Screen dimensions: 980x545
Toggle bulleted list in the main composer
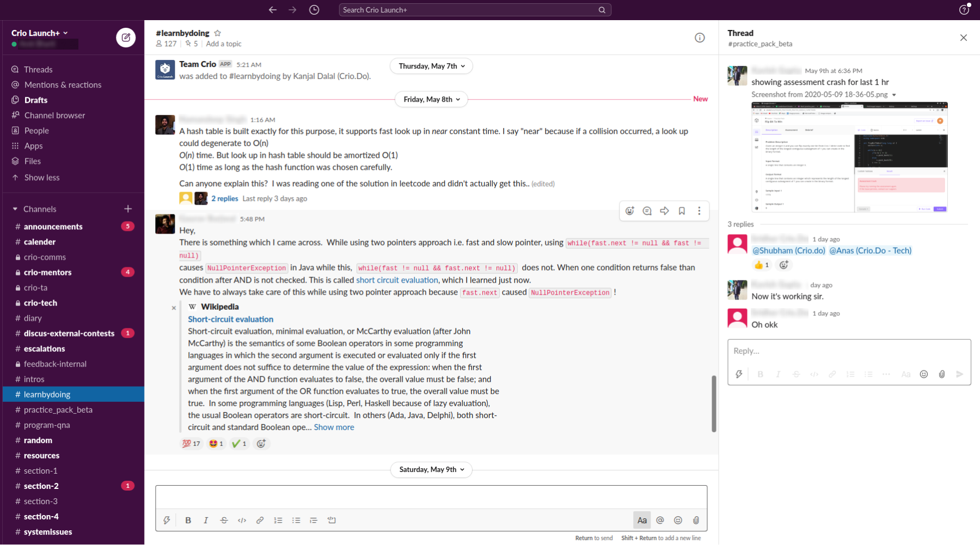[x=296, y=520]
